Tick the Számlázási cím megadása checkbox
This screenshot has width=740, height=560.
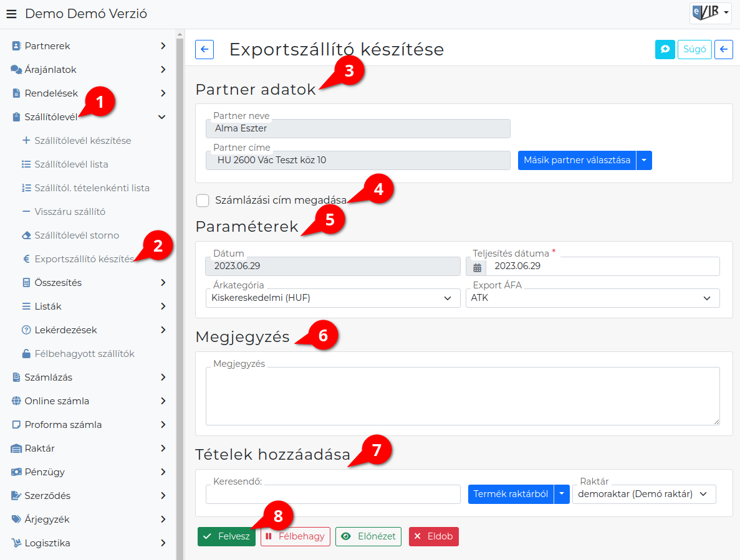203,201
